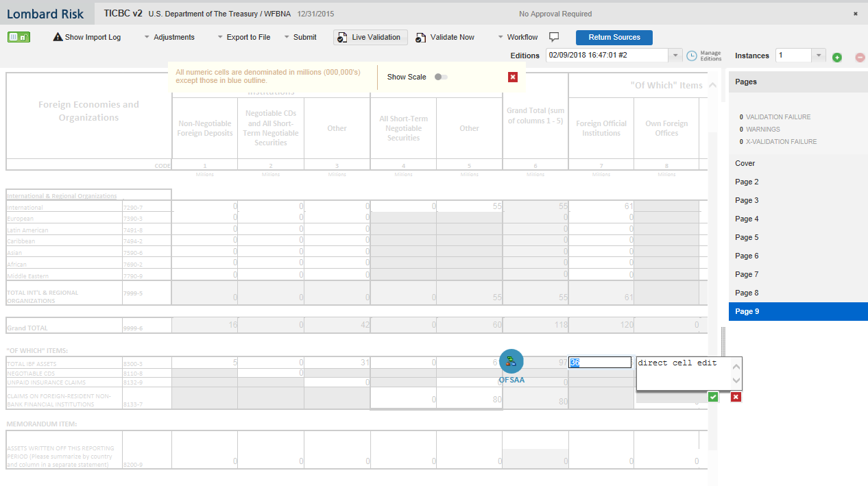Viewport: 868px width, 486px height.
Task: Confirm cell edit with green checkmark
Action: (713, 397)
